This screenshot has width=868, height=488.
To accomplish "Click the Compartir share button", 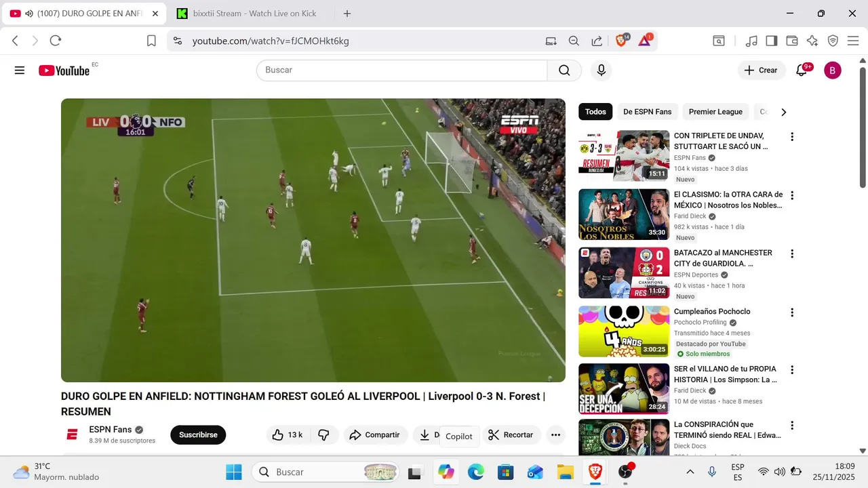I will tap(376, 435).
